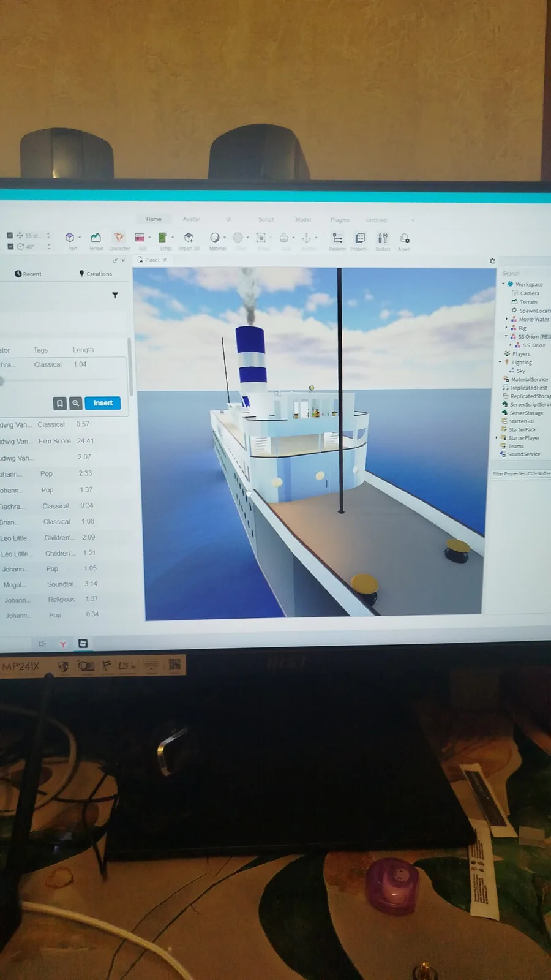Expand the Movie Water node

click(x=506, y=319)
